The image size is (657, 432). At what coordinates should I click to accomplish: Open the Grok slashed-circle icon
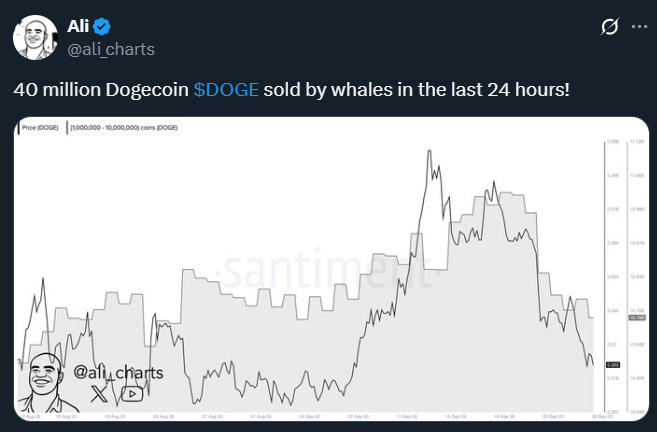609,27
